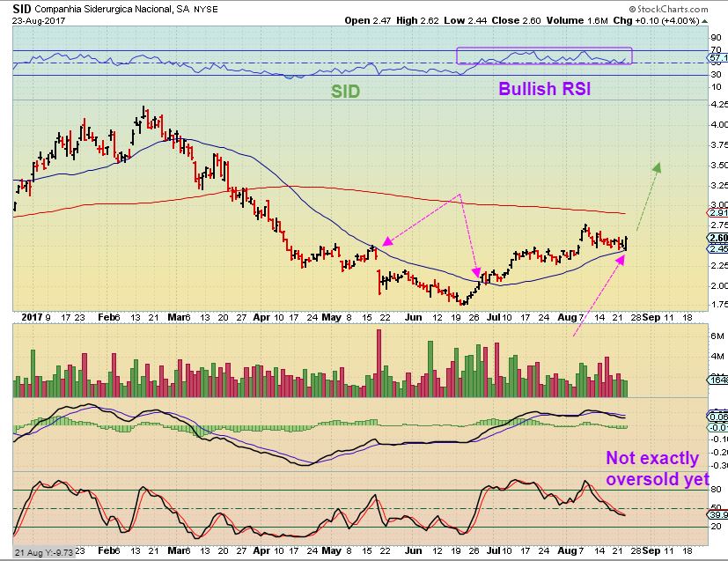Click the Low 2.44 value
The width and height of the screenshot is (728, 561).
point(465,20)
